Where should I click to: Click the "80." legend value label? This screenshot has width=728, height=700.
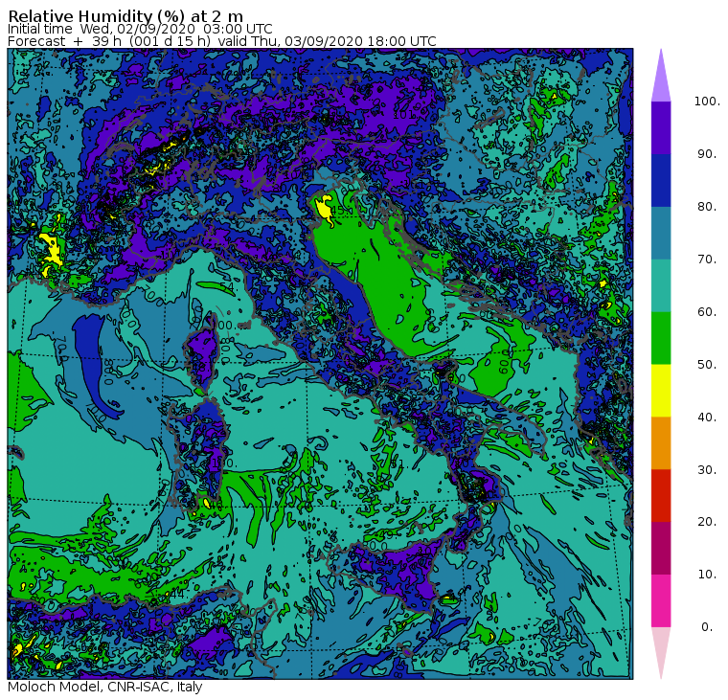pos(707,206)
